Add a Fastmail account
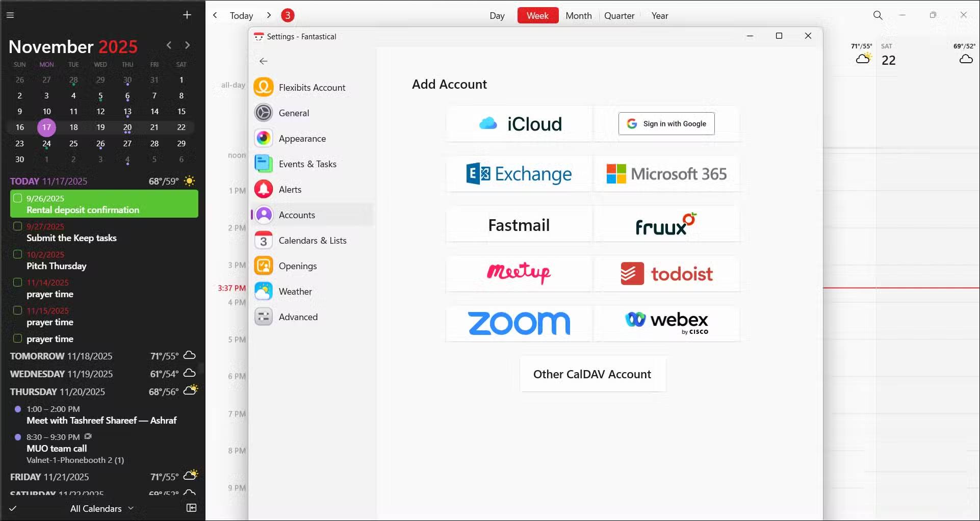 click(x=519, y=224)
